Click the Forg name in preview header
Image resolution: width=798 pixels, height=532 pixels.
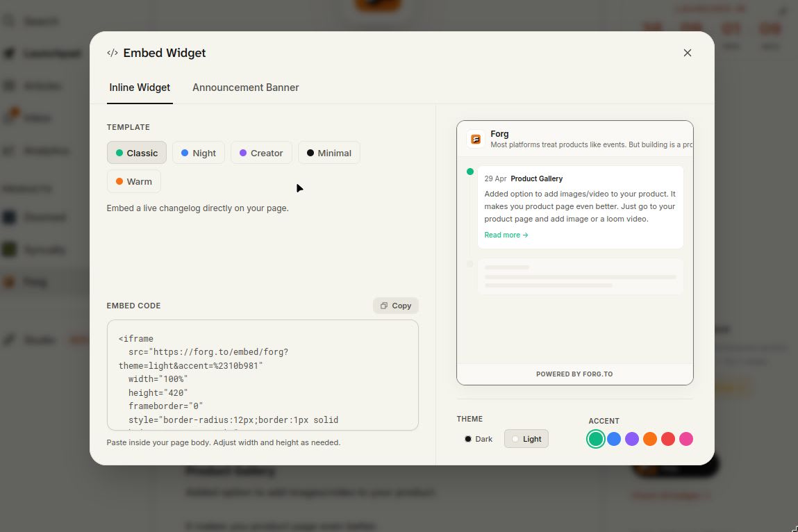point(499,134)
